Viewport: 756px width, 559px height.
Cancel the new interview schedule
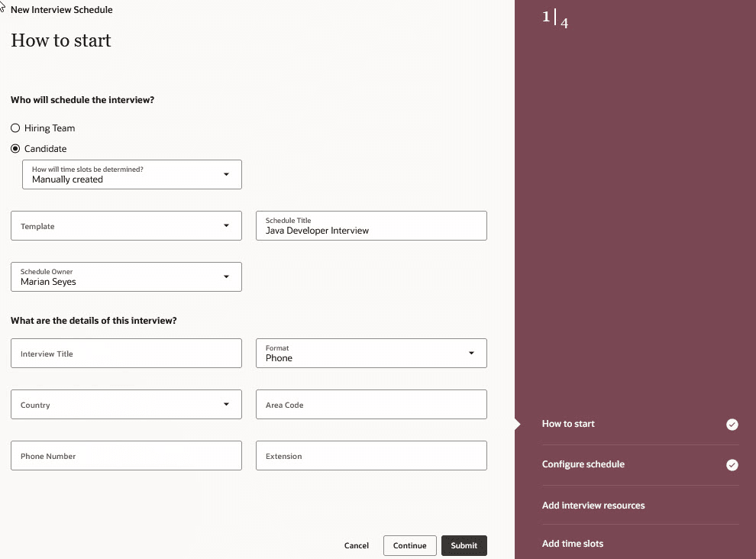pos(357,545)
